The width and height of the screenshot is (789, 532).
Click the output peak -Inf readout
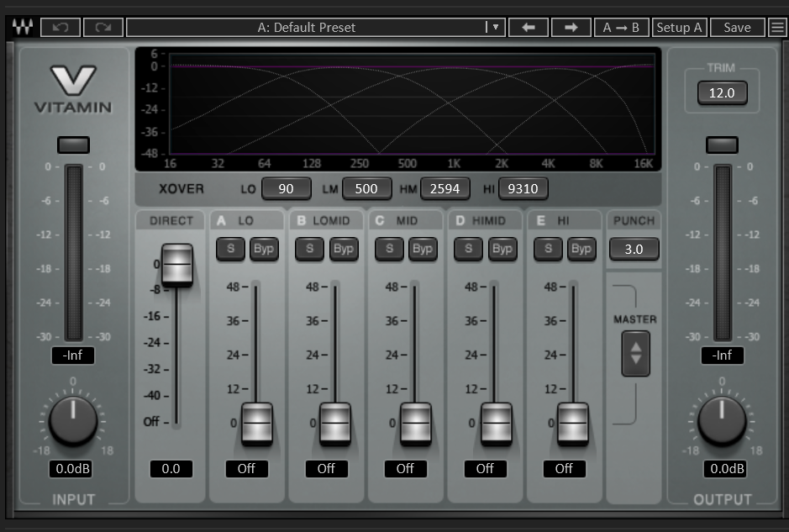point(722,356)
